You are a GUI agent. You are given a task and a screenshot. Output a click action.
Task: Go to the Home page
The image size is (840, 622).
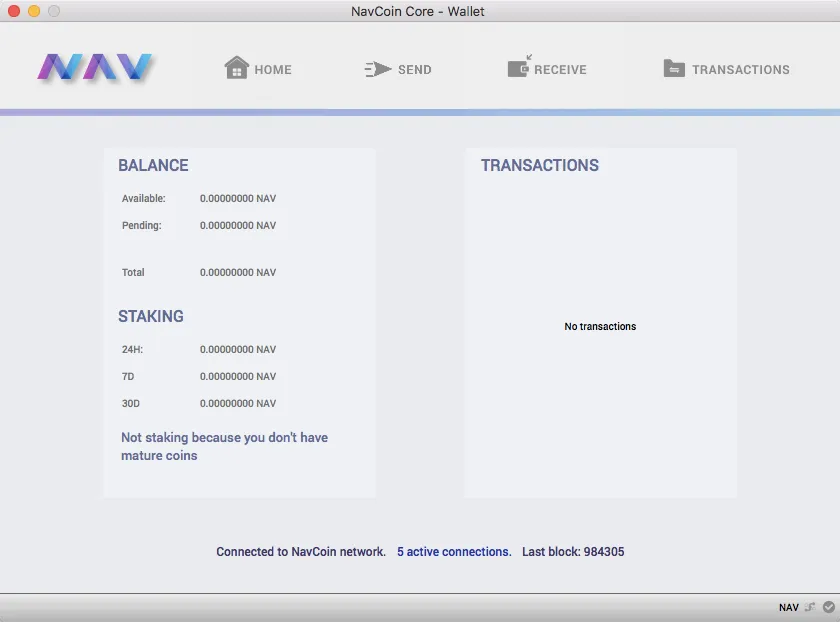[258, 68]
